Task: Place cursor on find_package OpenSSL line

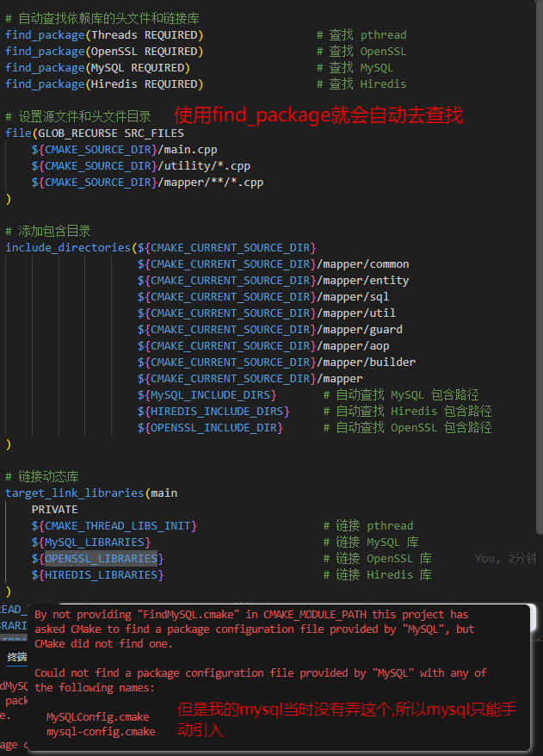Action: point(103,52)
